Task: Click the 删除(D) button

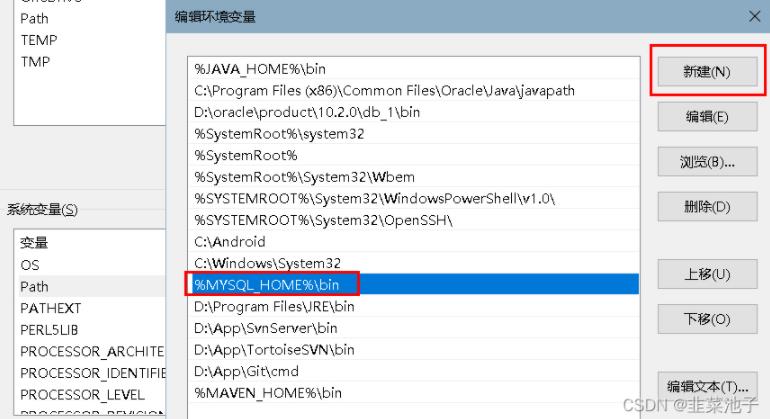Action: click(x=706, y=207)
